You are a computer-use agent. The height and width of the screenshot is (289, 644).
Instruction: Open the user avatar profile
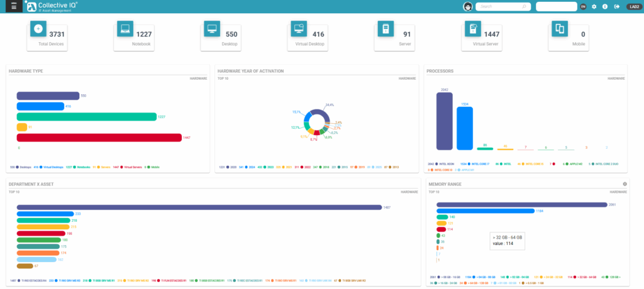pyautogui.click(x=468, y=6)
